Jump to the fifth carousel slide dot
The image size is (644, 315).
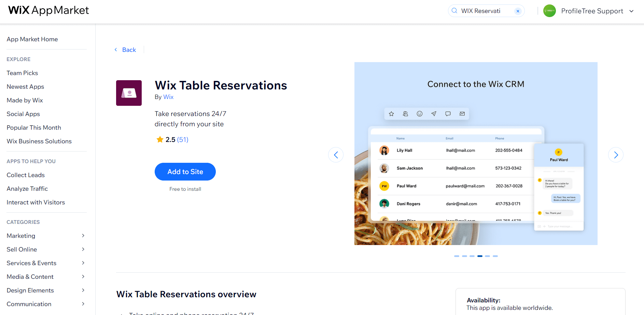488,256
